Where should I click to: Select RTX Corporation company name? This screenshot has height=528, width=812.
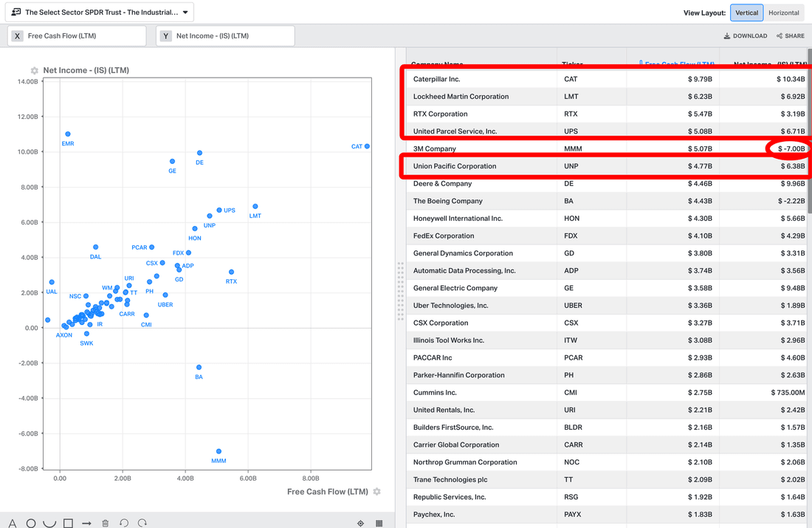[440, 114]
